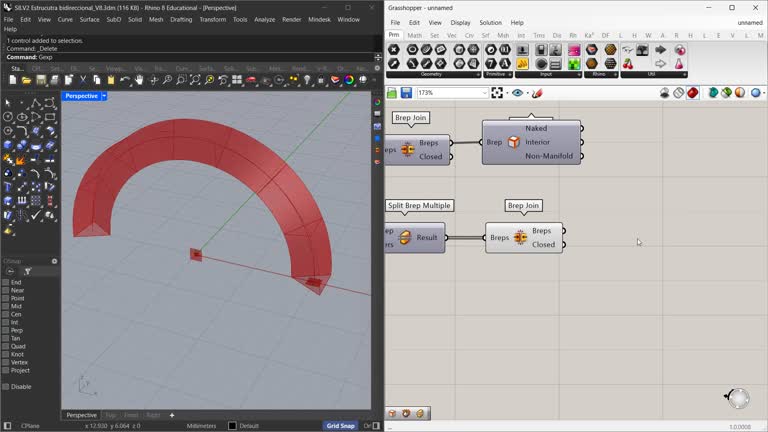The image size is (768, 432).
Task: Toggle the Mid osnap checkbox
Action: 6,306
